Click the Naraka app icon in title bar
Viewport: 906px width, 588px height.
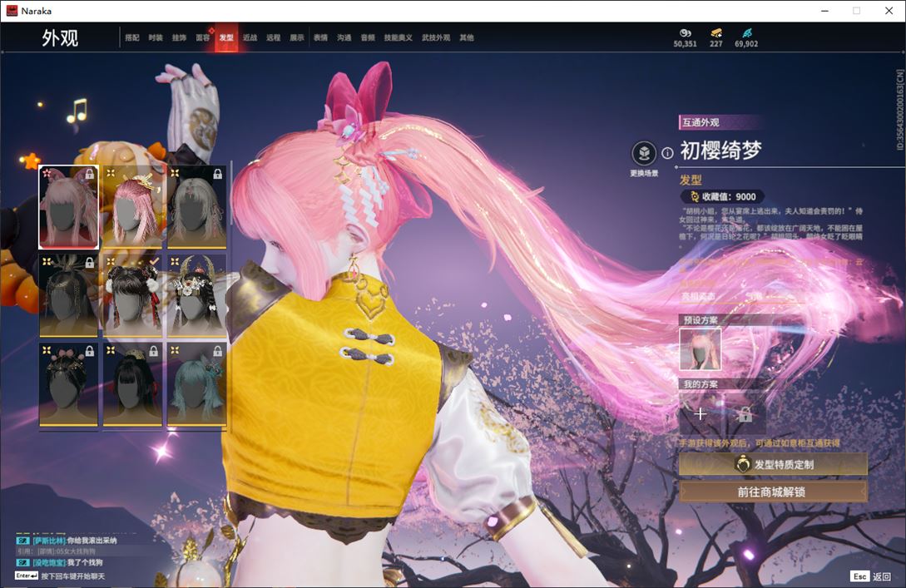tap(12, 11)
